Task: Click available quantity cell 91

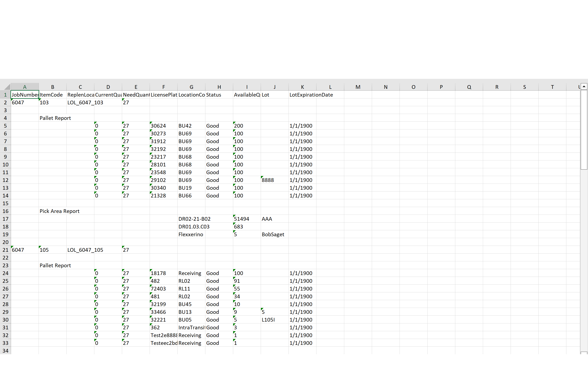Action: point(247,281)
